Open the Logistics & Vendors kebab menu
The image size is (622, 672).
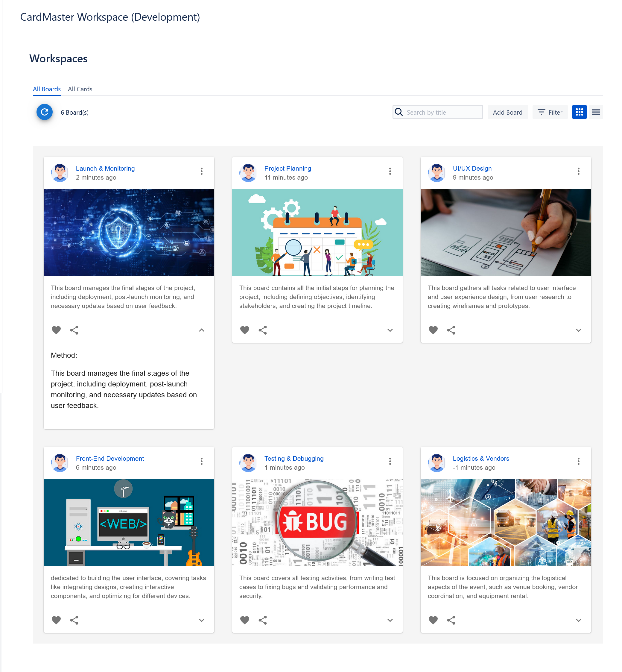coord(578,461)
